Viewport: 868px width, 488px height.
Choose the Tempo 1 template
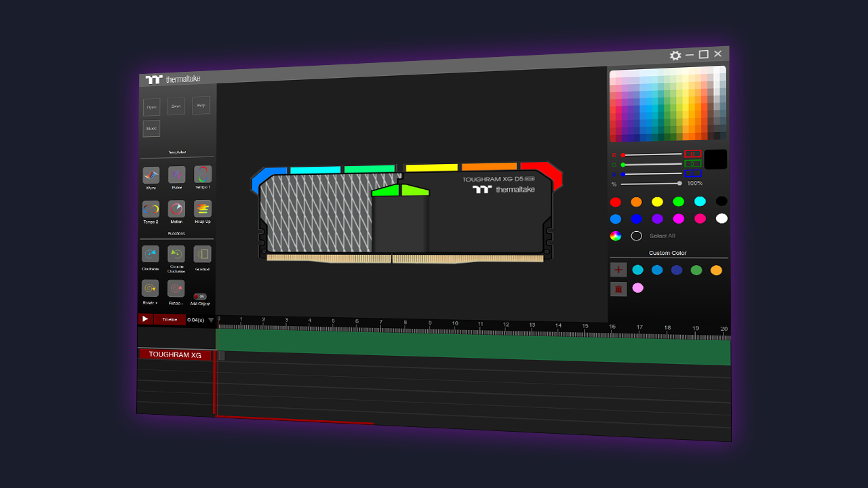[x=202, y=174]
